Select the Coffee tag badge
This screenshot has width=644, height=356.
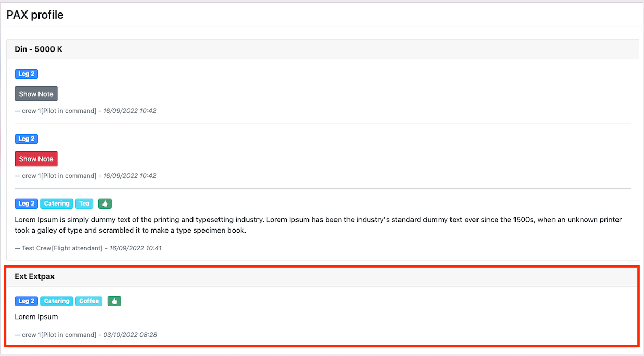click(x=89, y=301)
